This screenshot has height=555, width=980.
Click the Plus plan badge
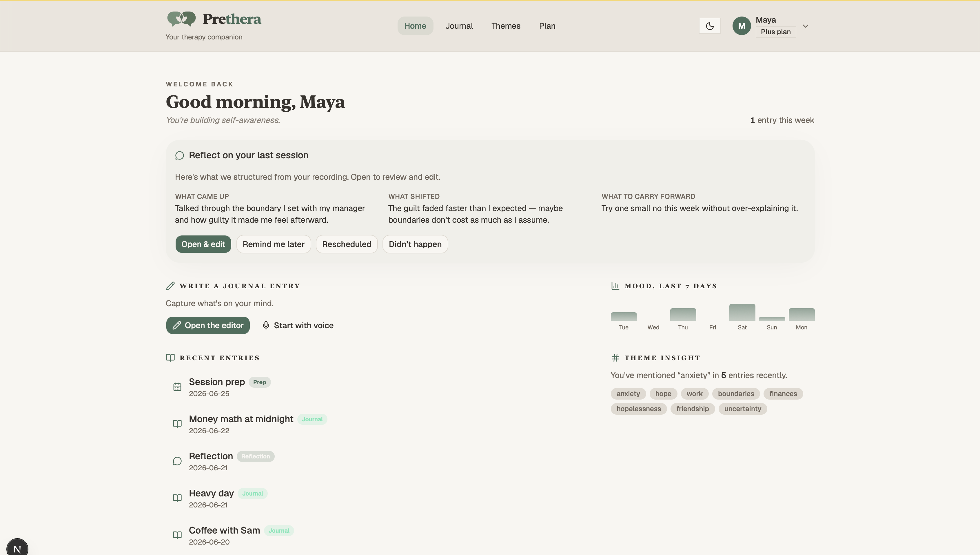(775, 32)
